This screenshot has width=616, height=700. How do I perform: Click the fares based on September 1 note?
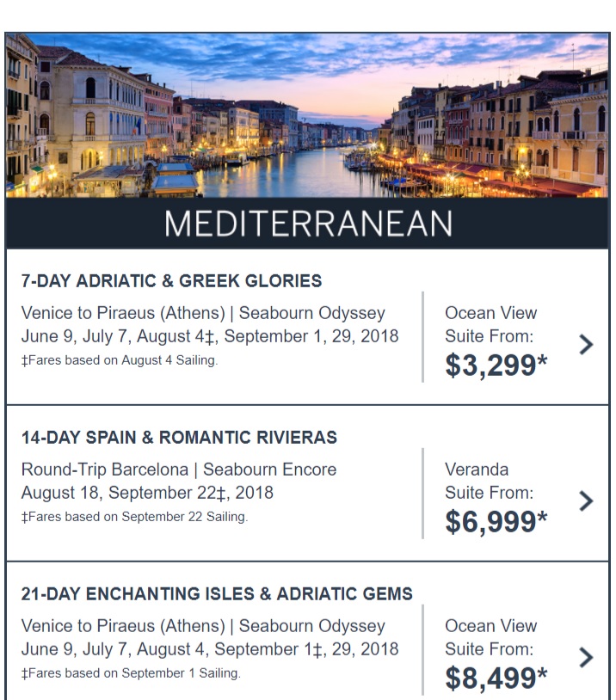pyautogui.click(x=131, y=673)
